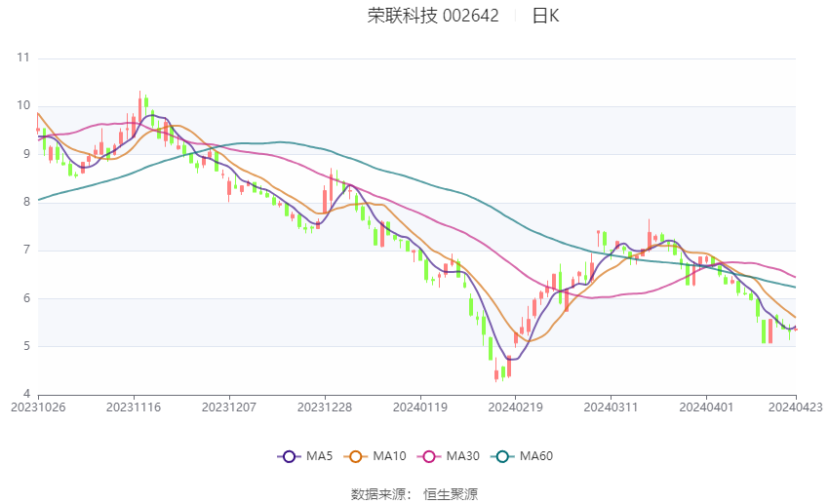This screenshot has width=829, height=504.
Task: Toggle the MA10 orange legend marker
Action: coord(356,455)
